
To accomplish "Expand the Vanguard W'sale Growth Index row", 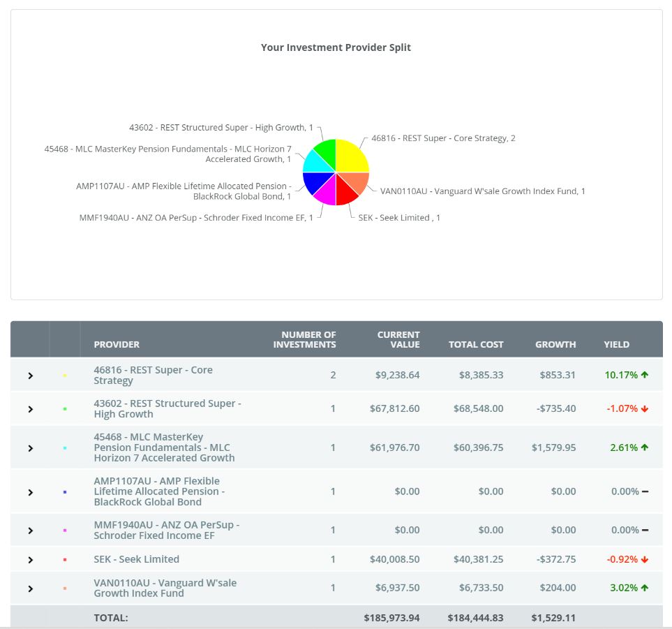I will click(x=30, y=589).
